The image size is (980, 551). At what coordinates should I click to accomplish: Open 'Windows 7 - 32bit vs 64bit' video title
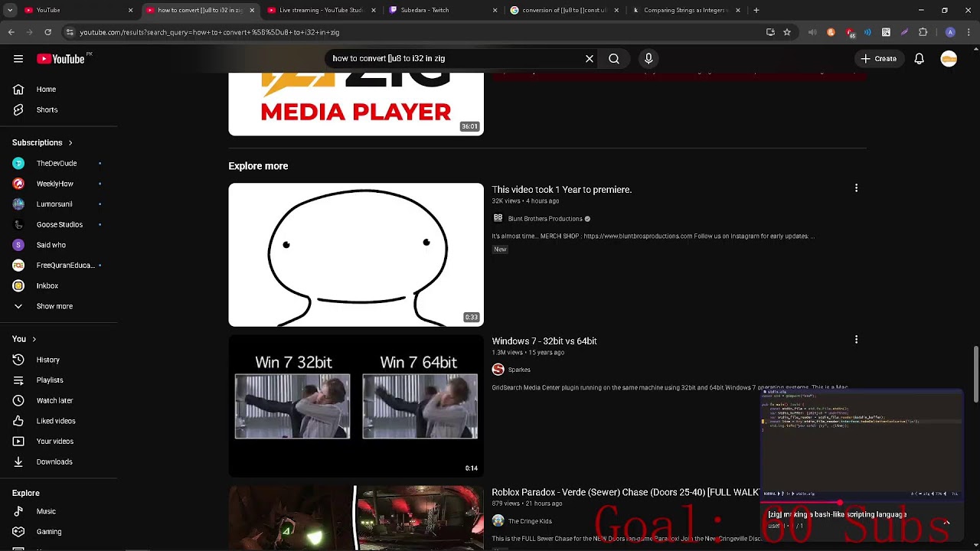(544, 341)
